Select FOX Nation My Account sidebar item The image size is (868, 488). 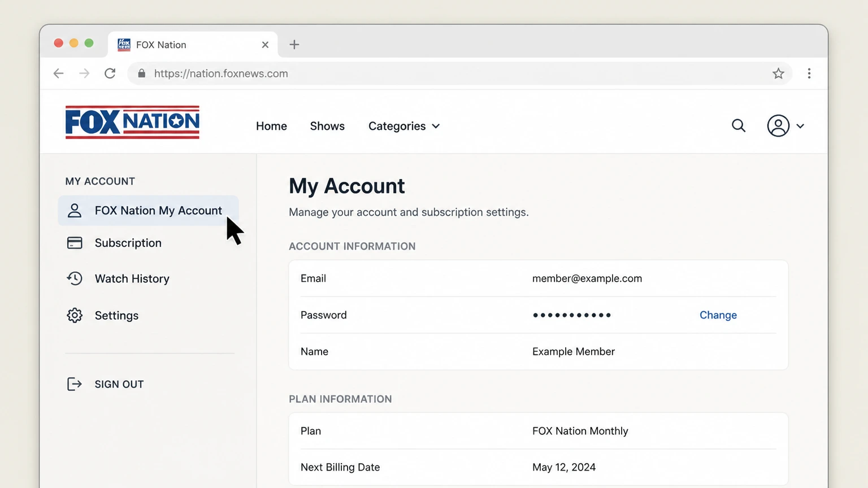148,211
